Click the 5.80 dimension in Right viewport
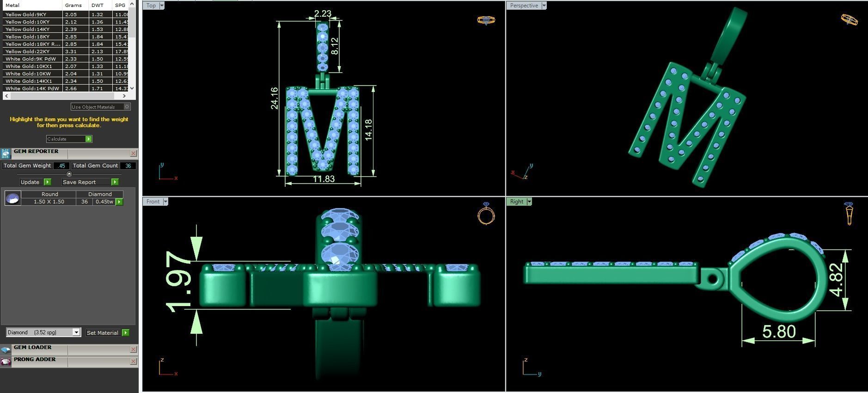868x393 pixels. click(x=779, y=332)
